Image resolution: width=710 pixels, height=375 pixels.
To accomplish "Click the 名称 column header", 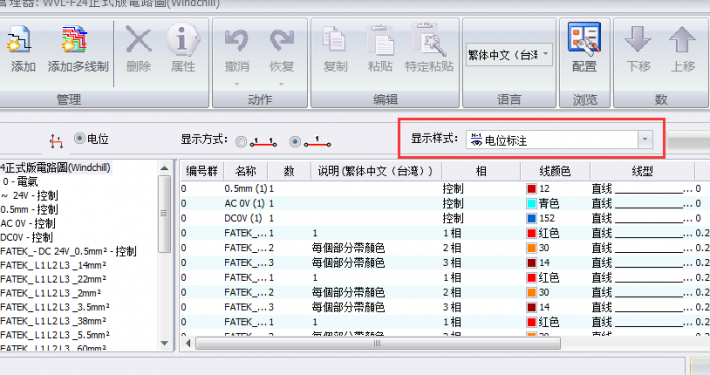I will [246, 171].
